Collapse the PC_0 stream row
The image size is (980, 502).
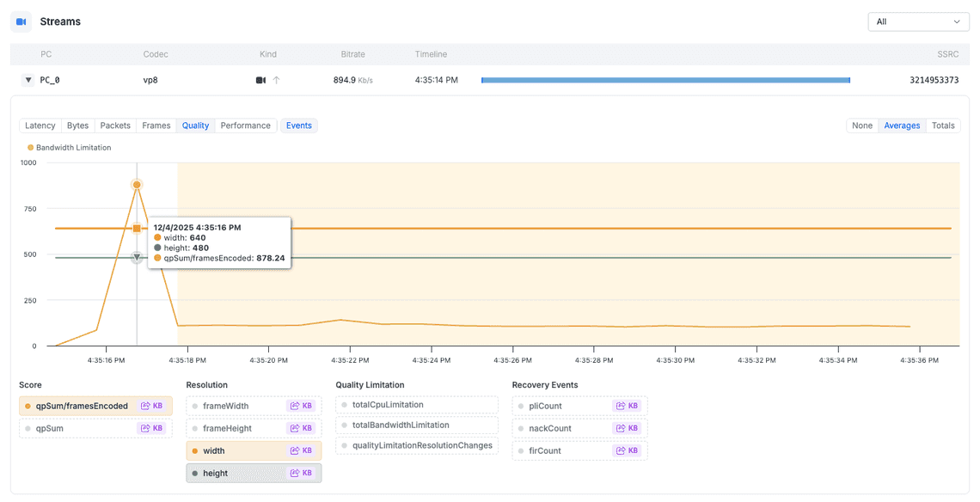pos(28,80)
